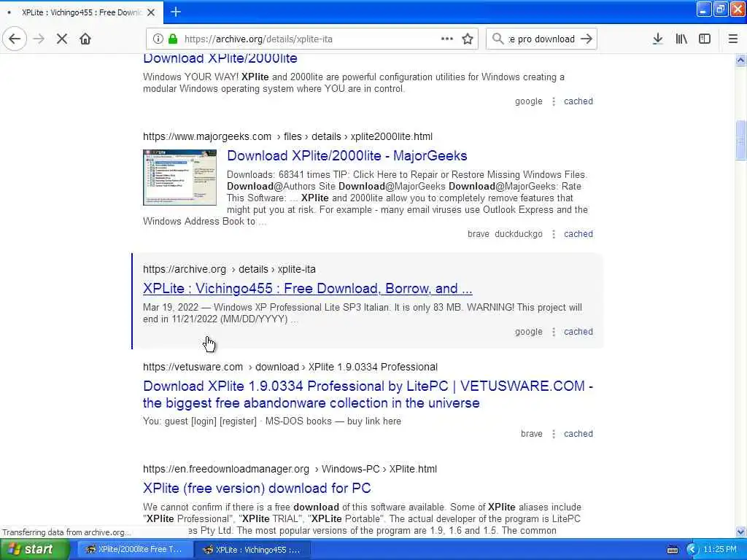Open the Library bookmarks menu
Screen dimensions: 747x560
click(681, 39)
